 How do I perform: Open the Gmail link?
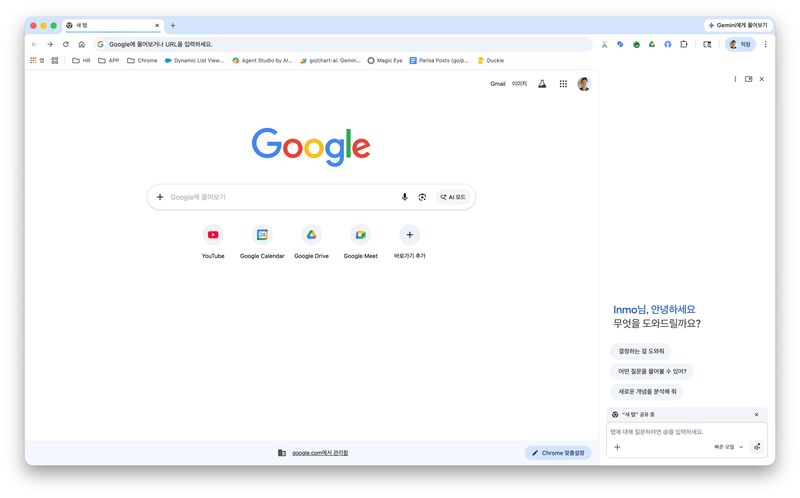(x=497, y=84)
